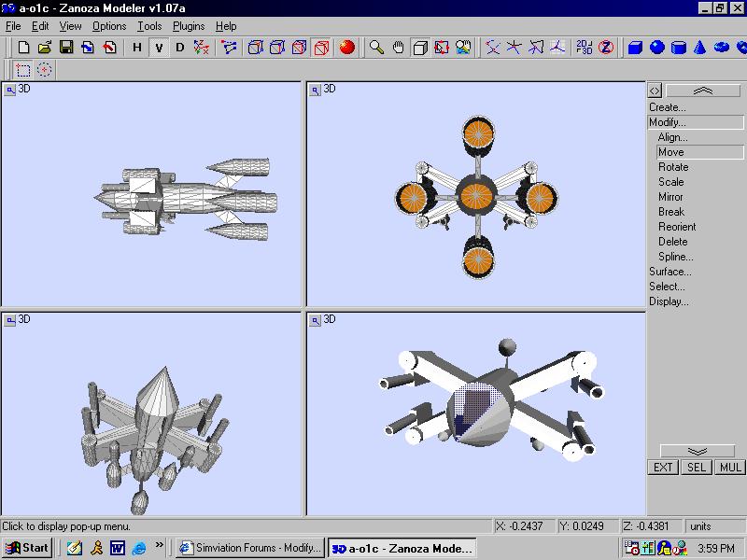Click the 2D/3D mode switch icon
The image size is (747, 560).
584,48
